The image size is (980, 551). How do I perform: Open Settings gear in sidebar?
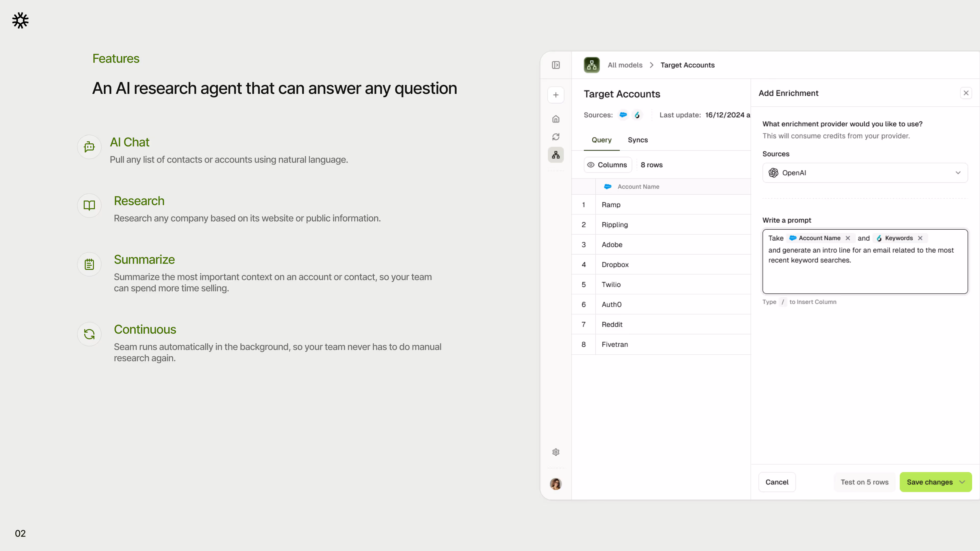[556, 452]
